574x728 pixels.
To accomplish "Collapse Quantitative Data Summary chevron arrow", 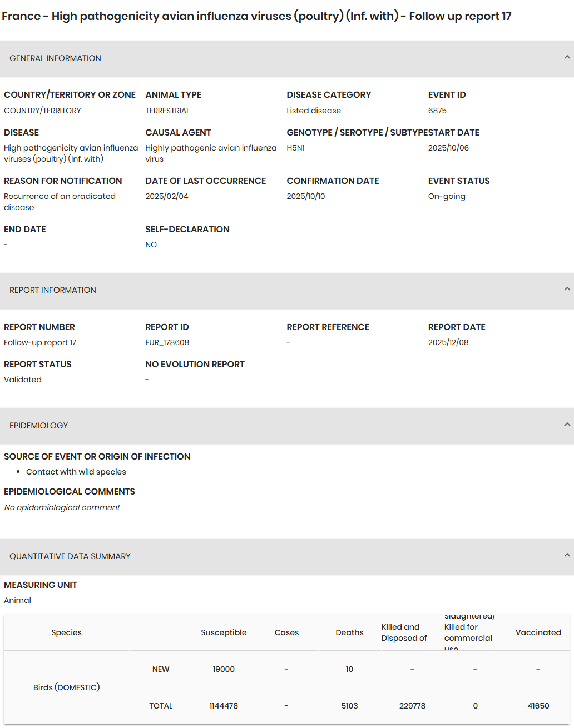I will [567, 555].
